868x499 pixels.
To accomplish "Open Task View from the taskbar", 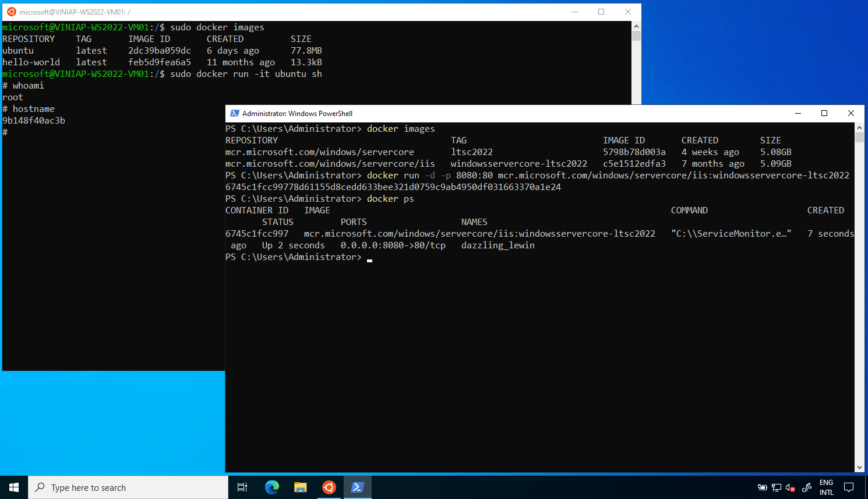I will [x=242, y=487].
